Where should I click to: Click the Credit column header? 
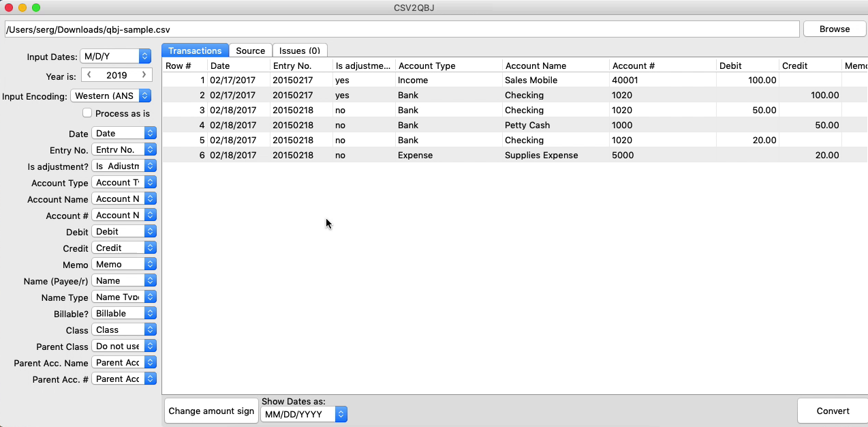click(x=810, y=65)
